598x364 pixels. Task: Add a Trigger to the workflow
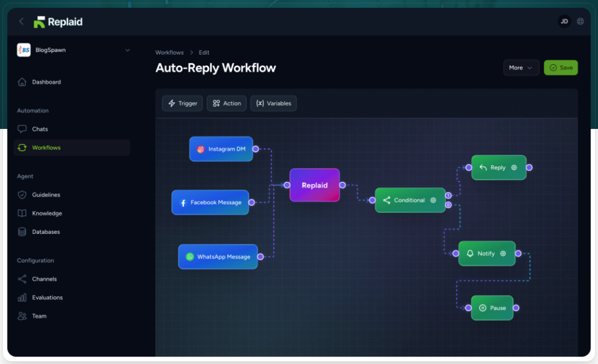pyautogui.click(x=182, y=103)
